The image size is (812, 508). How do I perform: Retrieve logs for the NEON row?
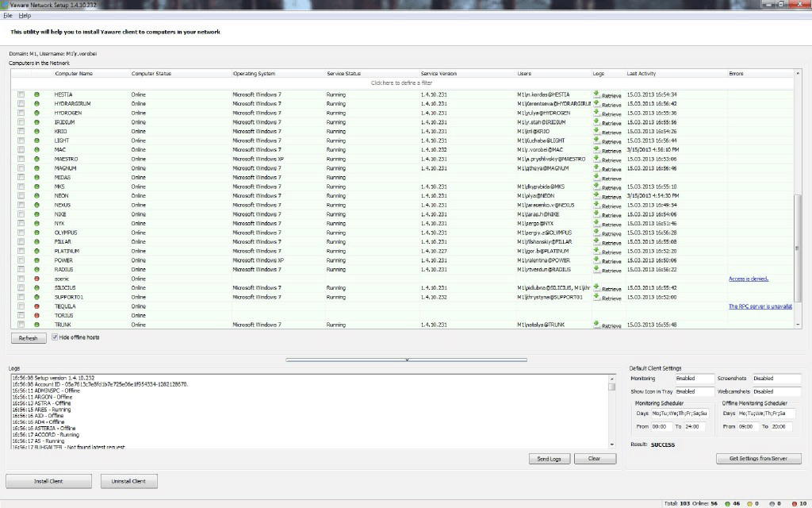pyautogui.click(x=607, y=196)
